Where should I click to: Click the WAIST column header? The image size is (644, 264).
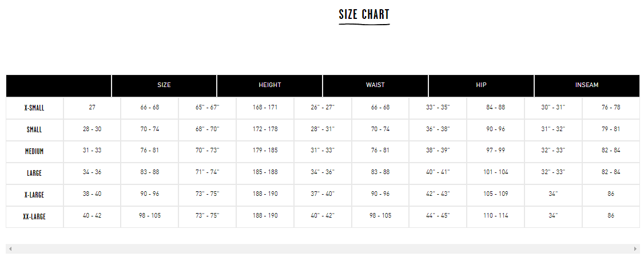click(375, 85)
